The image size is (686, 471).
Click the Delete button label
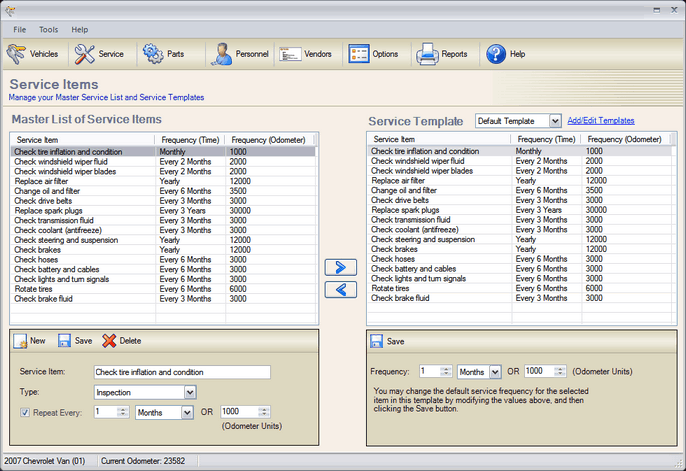(x=130, y=341)
